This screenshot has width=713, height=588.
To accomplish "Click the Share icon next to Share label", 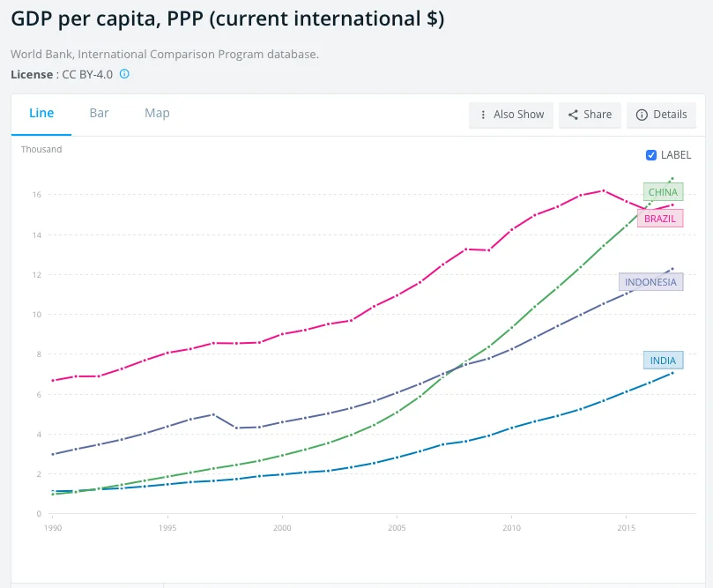I will [x=574, y=115].
